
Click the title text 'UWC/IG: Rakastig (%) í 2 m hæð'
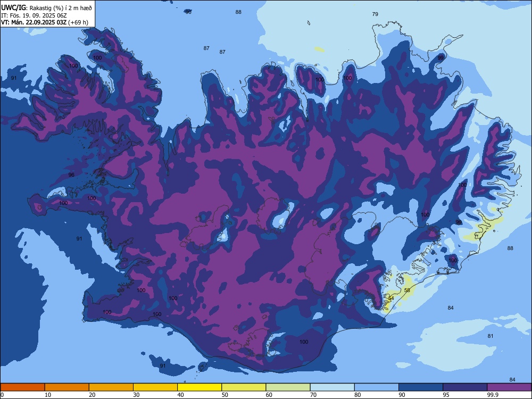(46, 8)
